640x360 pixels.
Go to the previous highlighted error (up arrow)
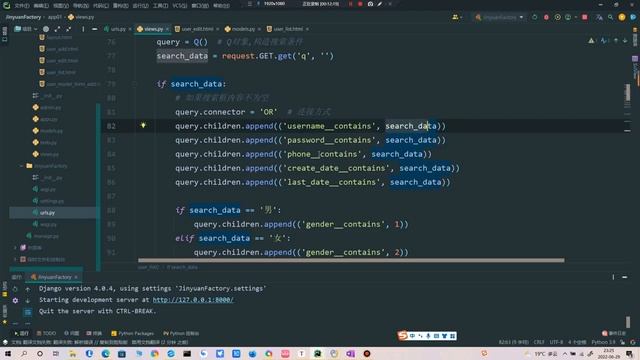616,40
